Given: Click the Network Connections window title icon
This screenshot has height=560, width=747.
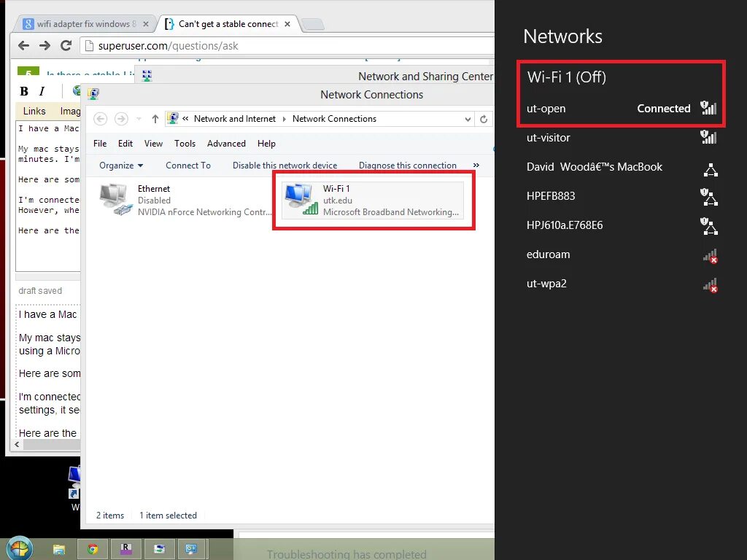Looking at the screenshot, I should [93, 94].
